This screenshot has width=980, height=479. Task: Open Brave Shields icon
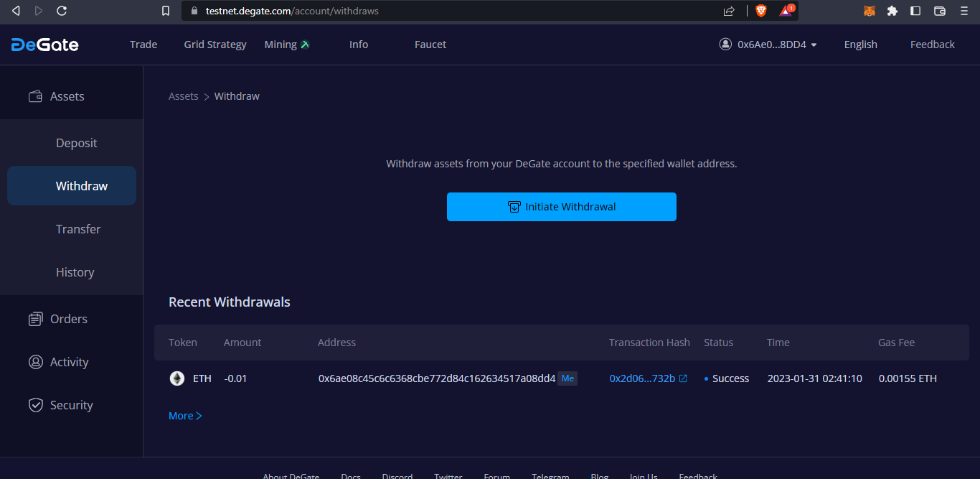[761, 11]
